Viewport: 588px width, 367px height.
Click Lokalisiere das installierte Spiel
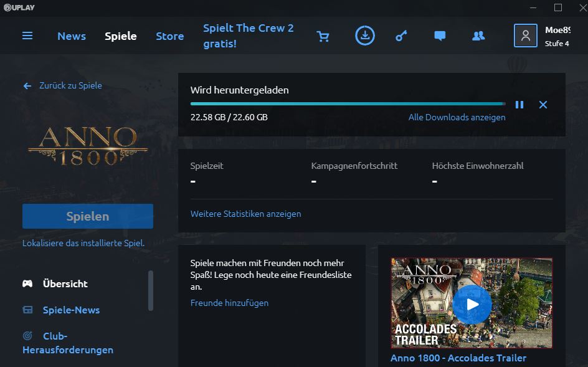[83, 243]
